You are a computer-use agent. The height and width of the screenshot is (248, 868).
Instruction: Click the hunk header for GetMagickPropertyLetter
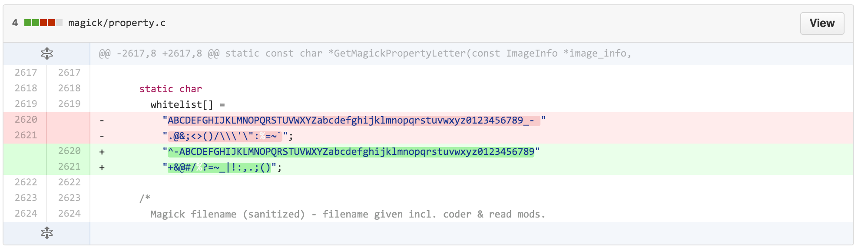pos(365,54)
